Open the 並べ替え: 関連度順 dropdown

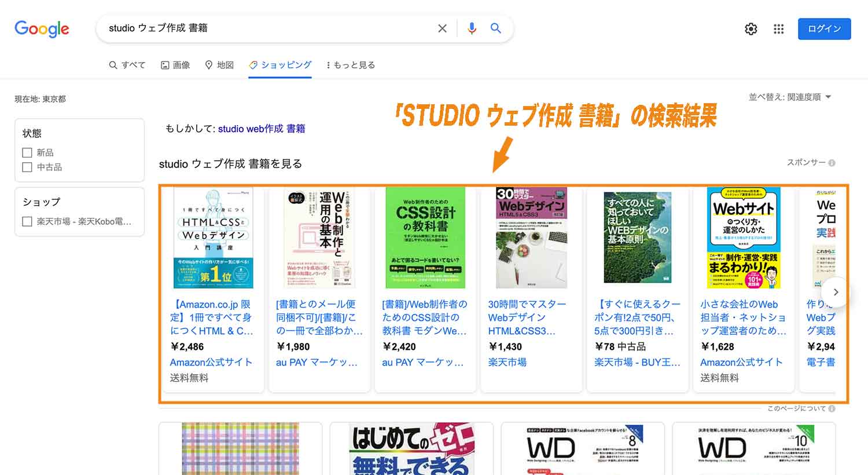click(790, 97)
